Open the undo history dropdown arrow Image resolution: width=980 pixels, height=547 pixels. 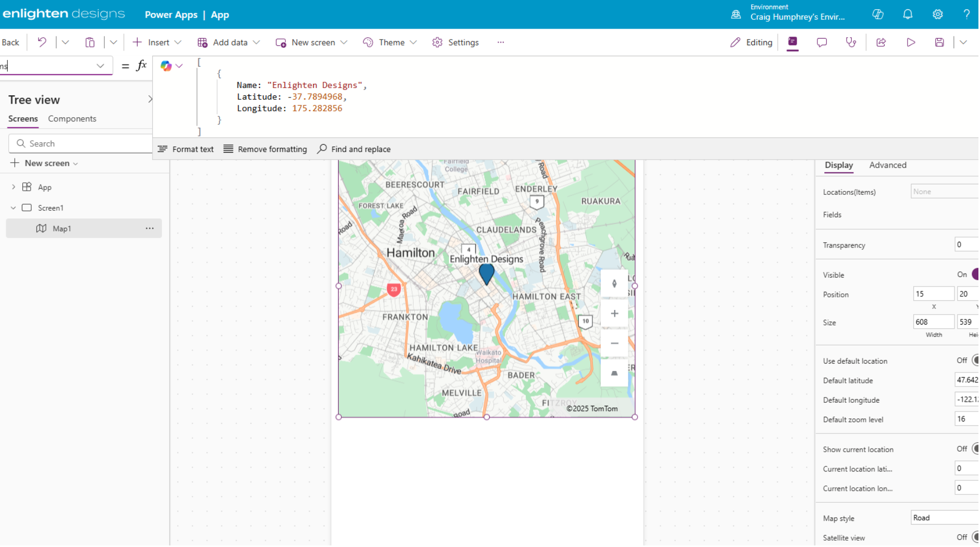tap(65, 42)
